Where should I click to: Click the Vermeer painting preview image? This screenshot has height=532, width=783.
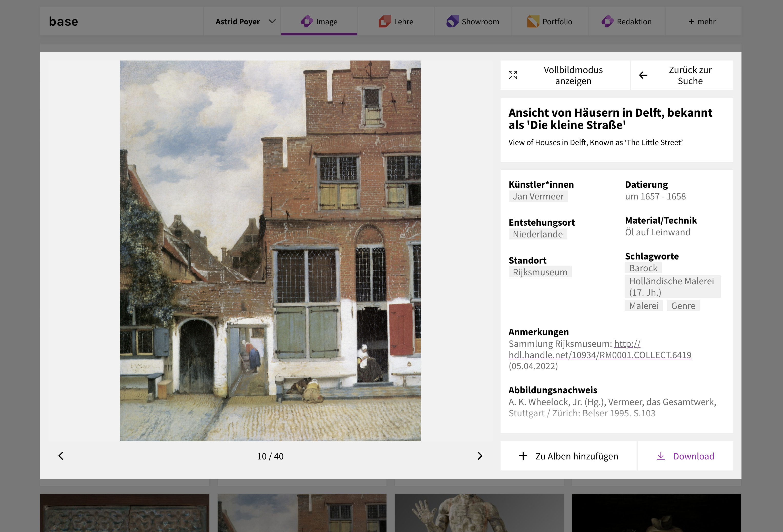270,251
